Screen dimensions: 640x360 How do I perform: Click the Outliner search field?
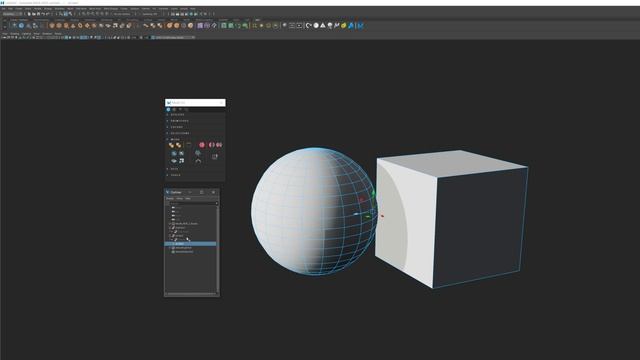point(193,203)
